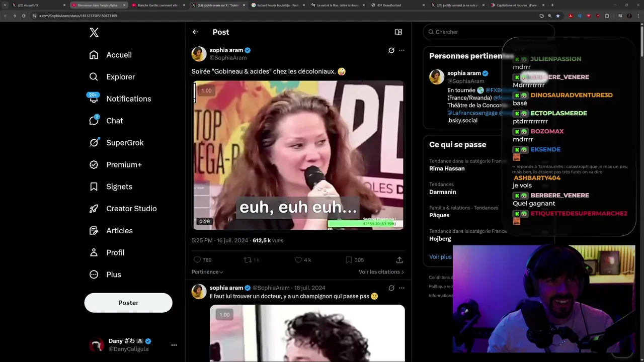644x362 pixels.
Task: Click 16 juil. 2024 timestamp on reply
Action: point(310,288)
